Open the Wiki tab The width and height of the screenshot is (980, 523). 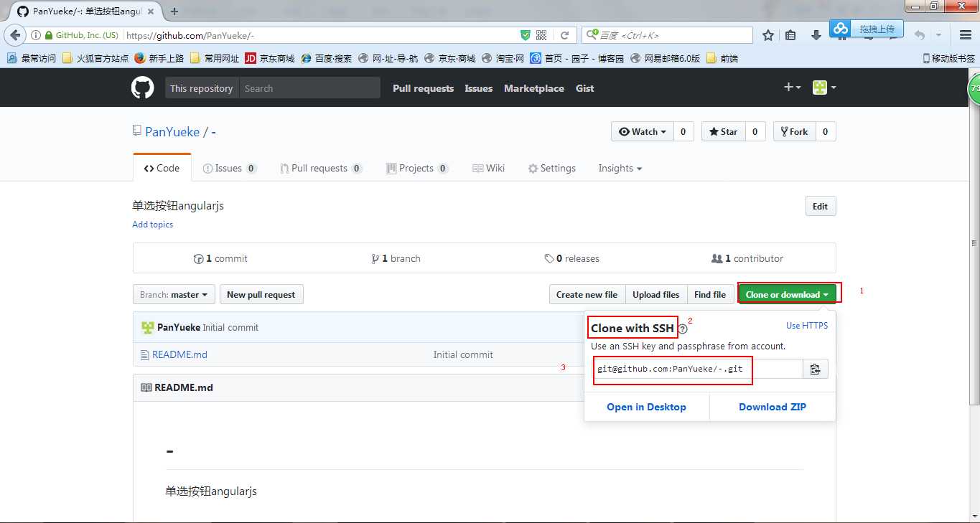[488, 168]
